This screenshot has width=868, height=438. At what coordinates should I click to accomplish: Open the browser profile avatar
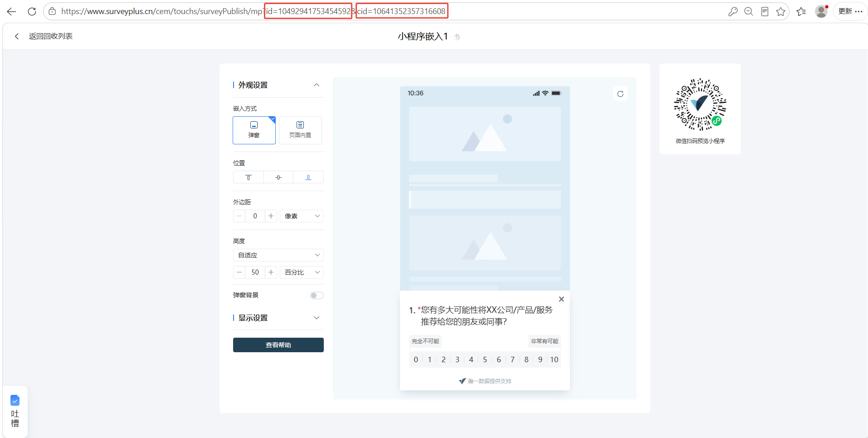pyautogui.click(x=821, y=11)
